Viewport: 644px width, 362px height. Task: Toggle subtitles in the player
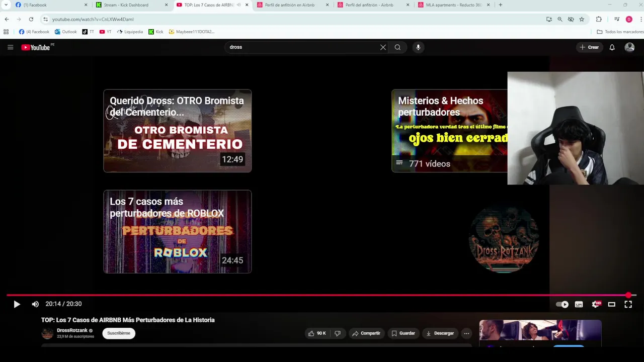579,304
